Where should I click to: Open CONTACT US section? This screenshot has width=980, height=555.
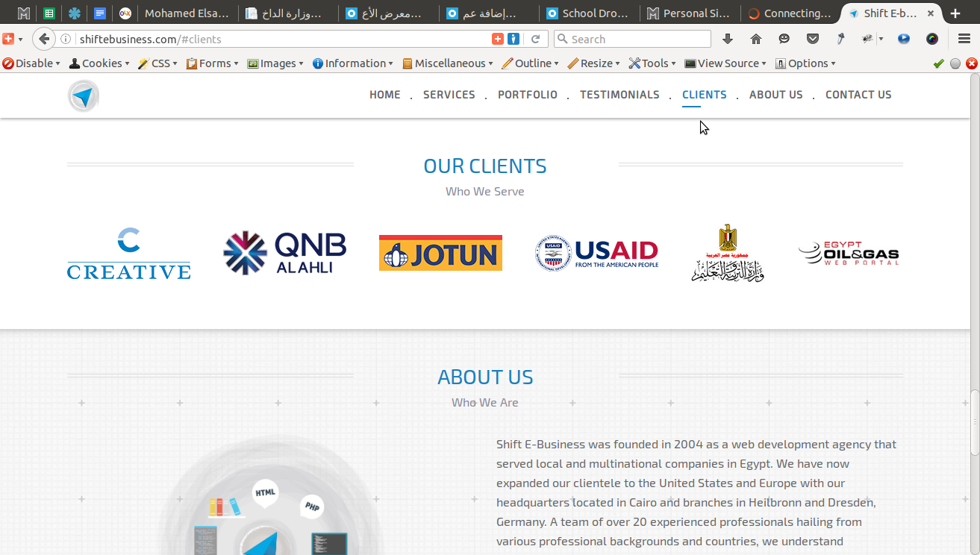[x=858, y=95]
